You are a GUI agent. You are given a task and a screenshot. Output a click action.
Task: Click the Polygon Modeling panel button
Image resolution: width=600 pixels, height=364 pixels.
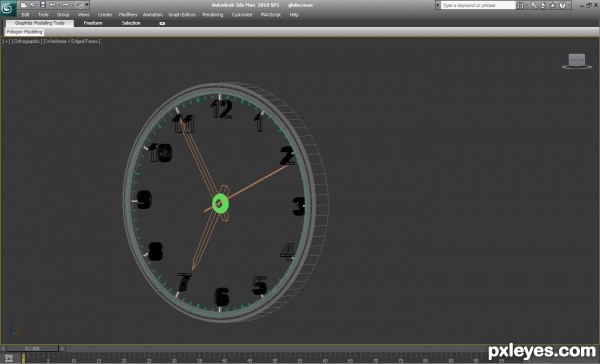tap(24, 32)
